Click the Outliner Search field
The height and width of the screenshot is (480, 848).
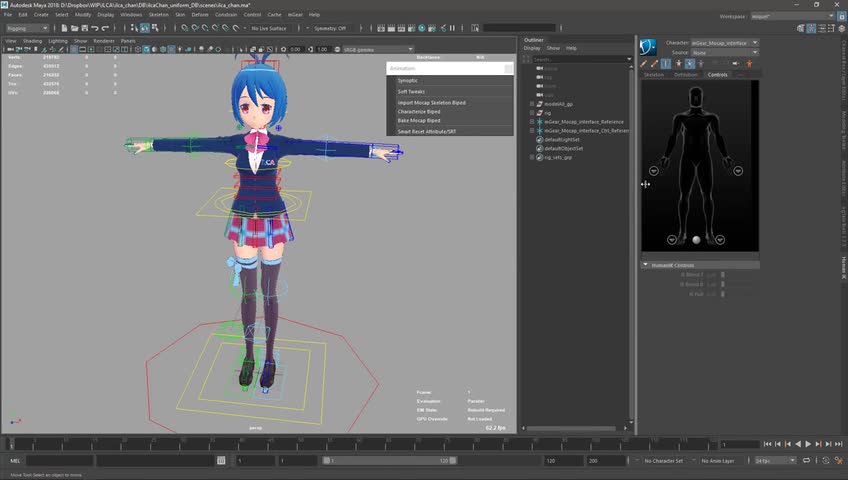579,59
